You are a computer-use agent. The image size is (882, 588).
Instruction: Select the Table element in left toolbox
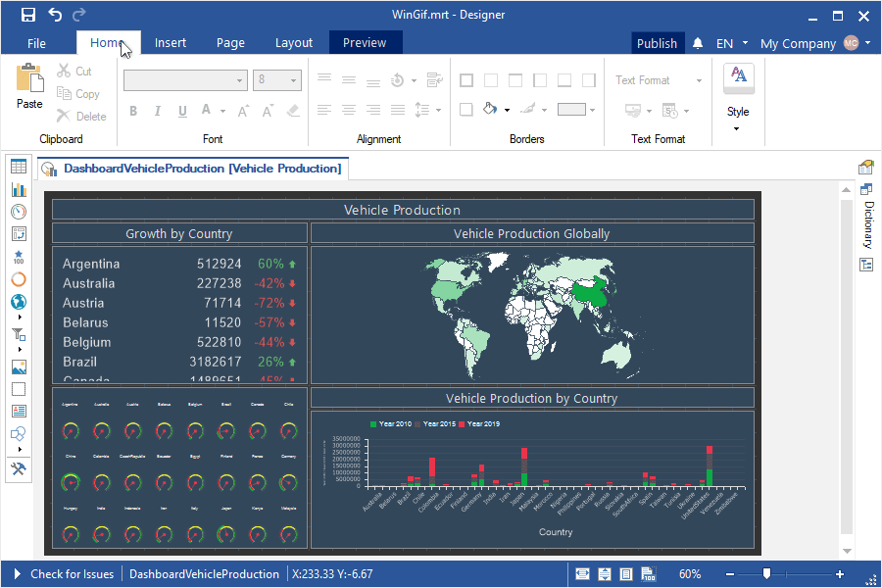(19, 167)
